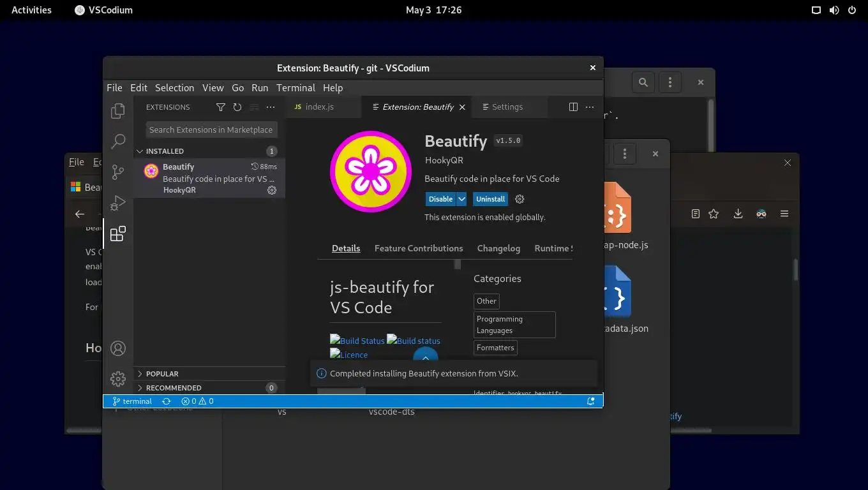Click the terminal branch indicator in status bar
868x490 pixels.
click(x=132, y=401)
